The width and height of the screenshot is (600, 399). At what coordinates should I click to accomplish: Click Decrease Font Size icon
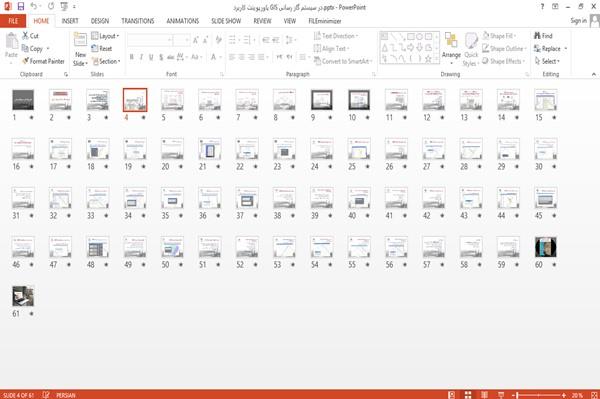205,40
